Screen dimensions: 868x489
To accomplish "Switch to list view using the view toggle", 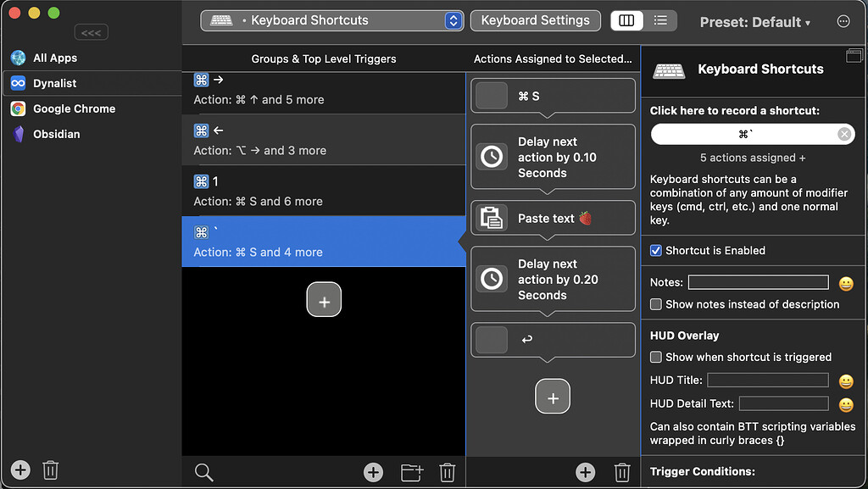I will click(660, 20).
